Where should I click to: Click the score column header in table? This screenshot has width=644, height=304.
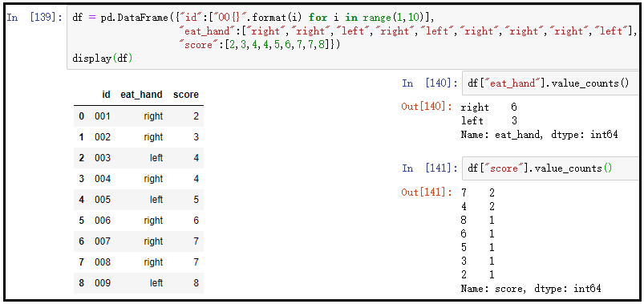[x=185, y=95]
